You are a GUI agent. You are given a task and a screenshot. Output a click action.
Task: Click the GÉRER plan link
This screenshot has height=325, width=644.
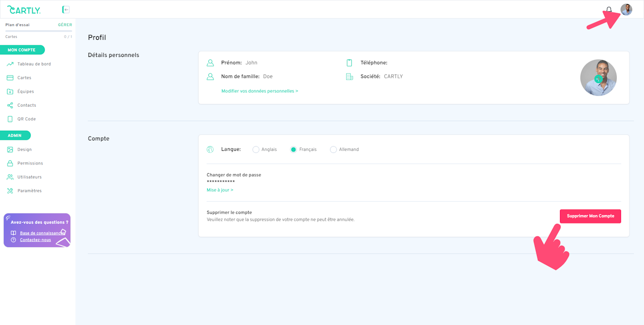tap(65, 25)
